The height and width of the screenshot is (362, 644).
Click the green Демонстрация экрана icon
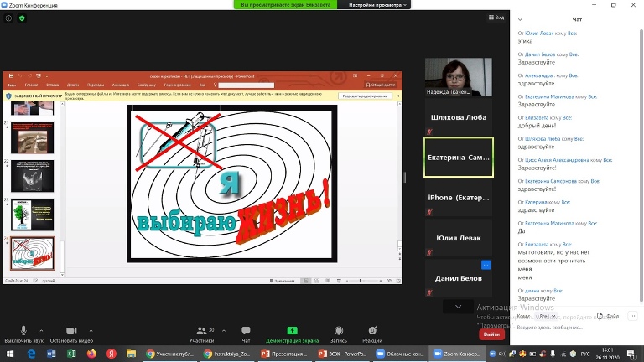(x=292, y=331)
